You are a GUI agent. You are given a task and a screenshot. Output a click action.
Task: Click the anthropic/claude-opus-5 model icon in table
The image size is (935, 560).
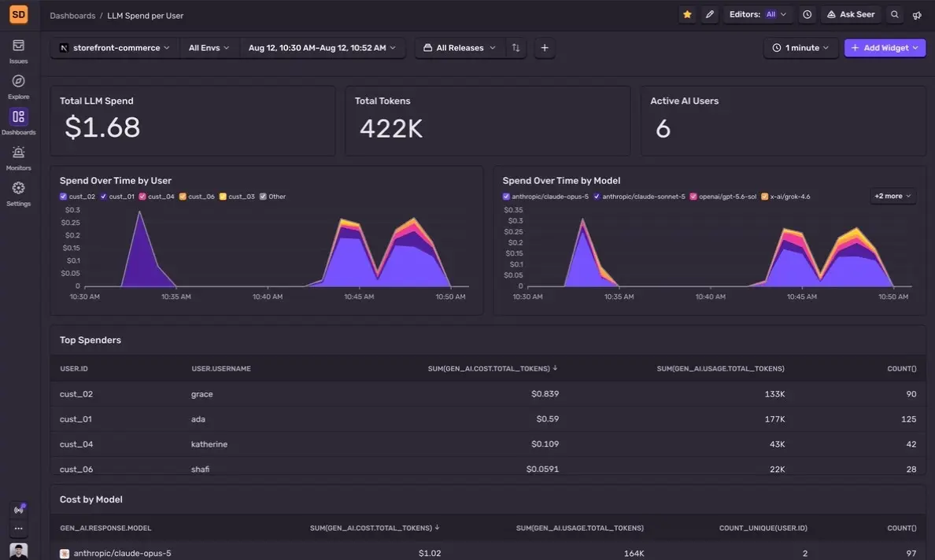click(x=65, y=554)
